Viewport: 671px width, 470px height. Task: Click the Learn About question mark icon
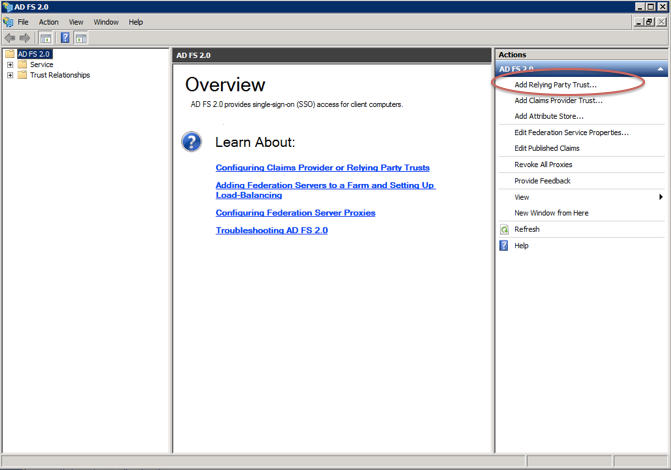[x=192, y=142]
